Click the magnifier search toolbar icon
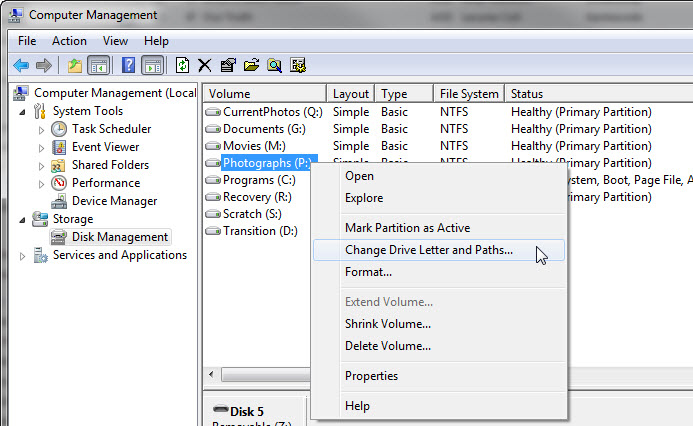Viewport: 693px width, 426px height. [274, 65]
